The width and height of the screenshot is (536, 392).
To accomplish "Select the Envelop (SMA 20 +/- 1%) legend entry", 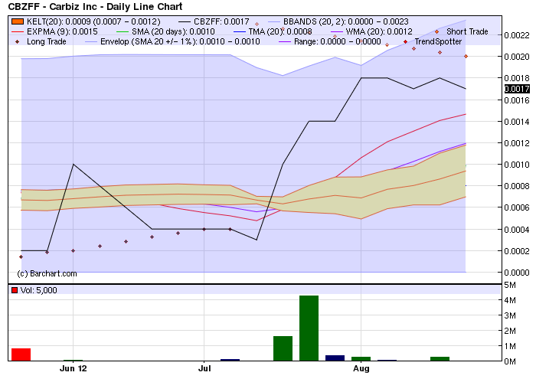I will click(x=172, y=41).
